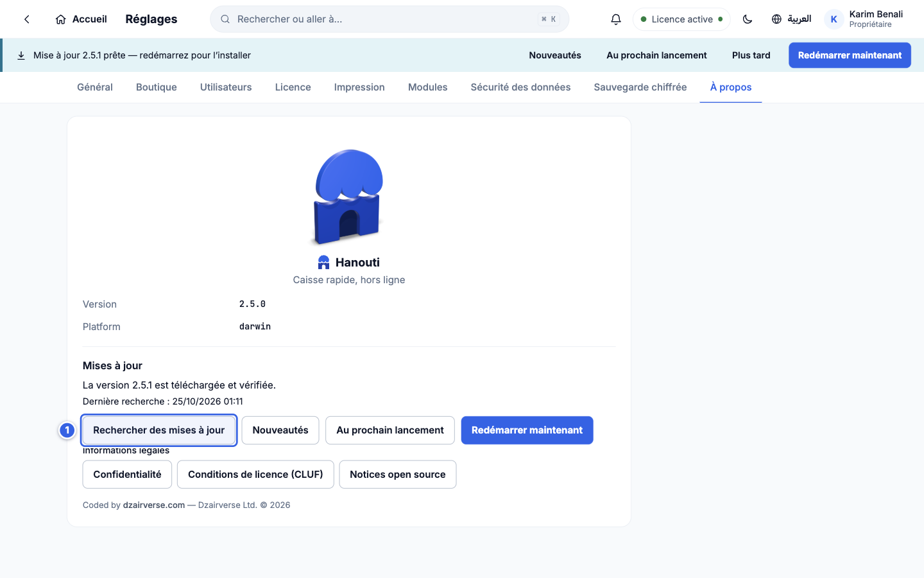Choose Au prochain lancement in banner
The height and width of the screenshot is (578, 924).
(656, 55)
